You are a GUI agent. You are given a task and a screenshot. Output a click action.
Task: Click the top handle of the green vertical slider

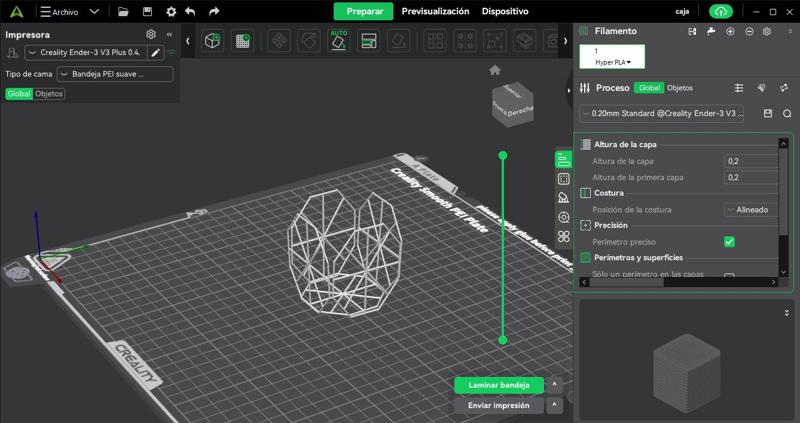click(x=503, y=155)
